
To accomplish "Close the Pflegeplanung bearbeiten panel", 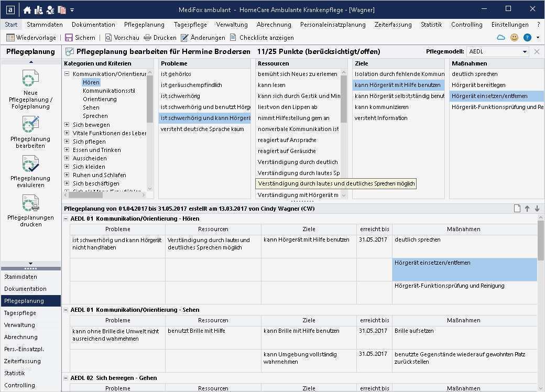I will coord(537,51).
